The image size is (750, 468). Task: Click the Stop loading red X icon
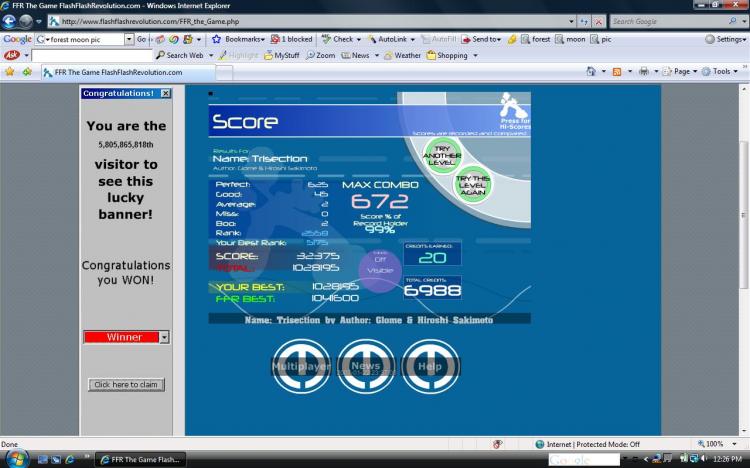598,22
